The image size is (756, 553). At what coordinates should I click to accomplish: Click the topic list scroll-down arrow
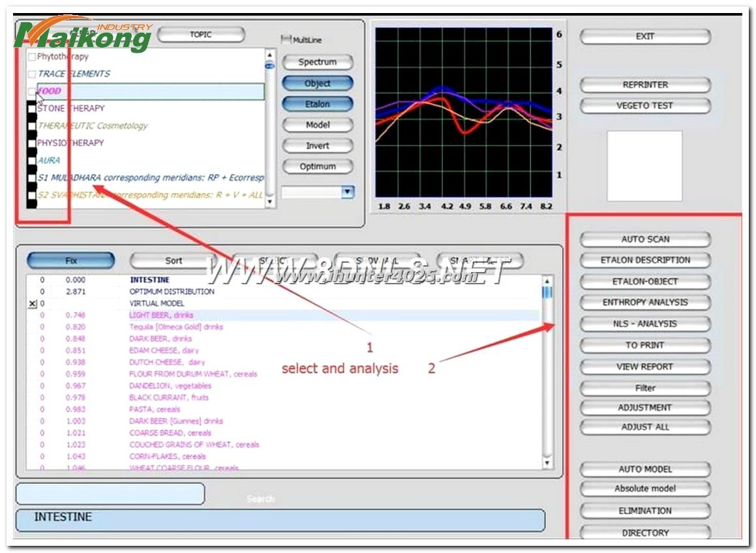(270, 202)
